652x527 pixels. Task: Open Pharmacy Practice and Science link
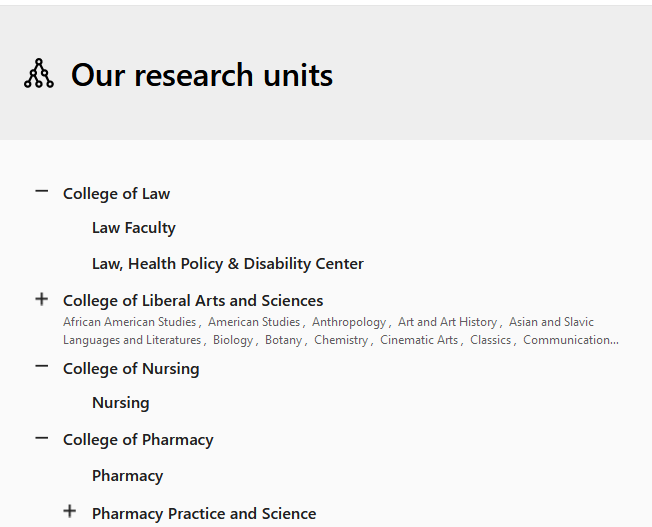[204, 514]
